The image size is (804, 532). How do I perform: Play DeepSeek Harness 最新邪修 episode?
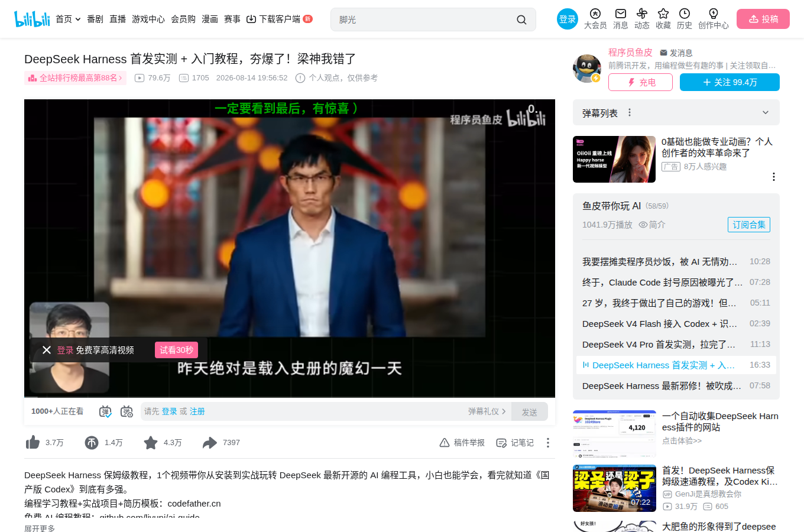click(676, 385)
